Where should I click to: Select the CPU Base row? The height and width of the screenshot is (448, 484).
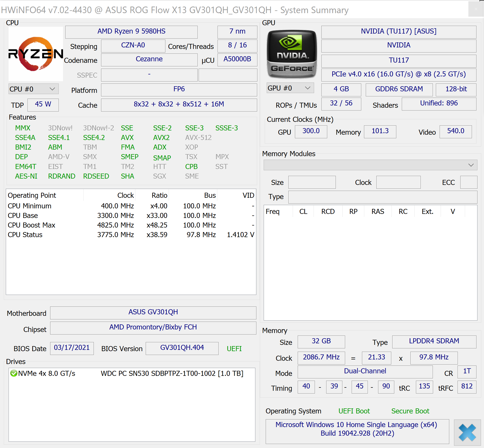point(131,215)
